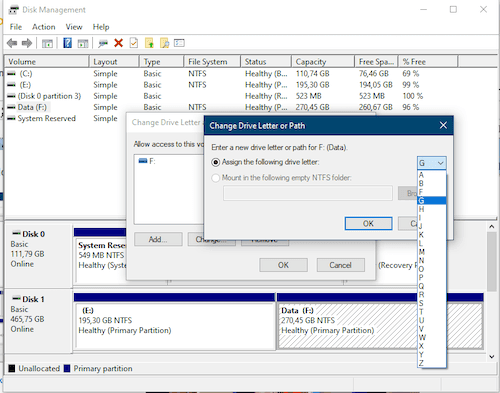Click the empty NTFS folder path field
The width and height of the screenshot is (500, 393).
pyautogui.click(x=308, y=193)
